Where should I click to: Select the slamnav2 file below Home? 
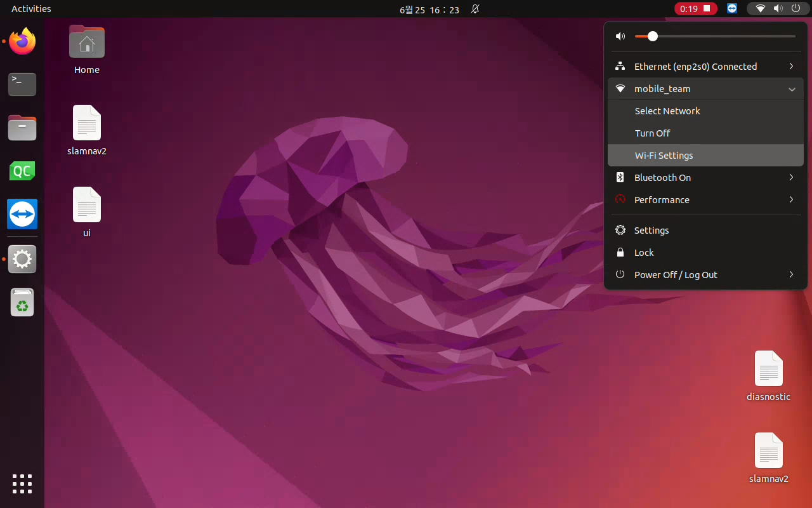coord(87,131)
